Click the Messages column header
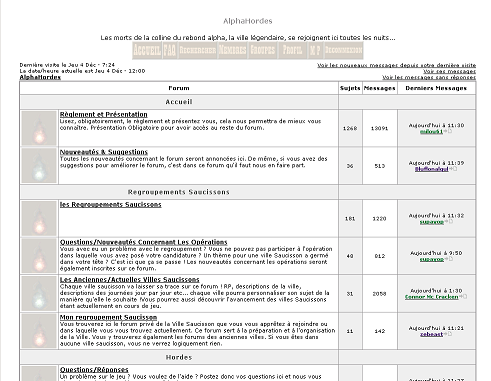Screen dimensions: 491x381 (380, 88)
